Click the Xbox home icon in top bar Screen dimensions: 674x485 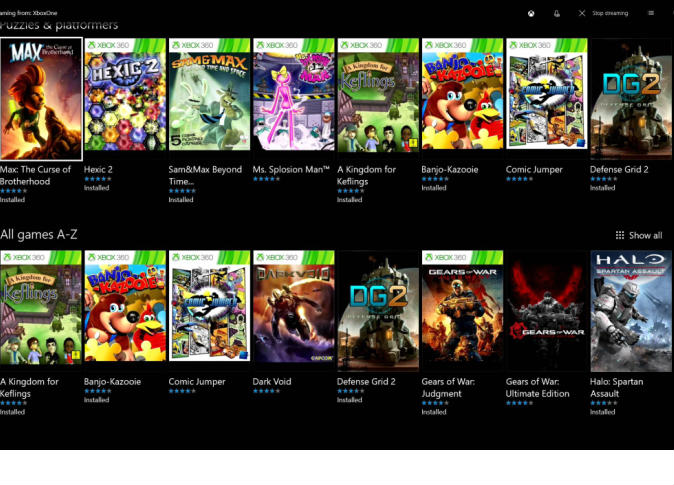pos(531,13)
